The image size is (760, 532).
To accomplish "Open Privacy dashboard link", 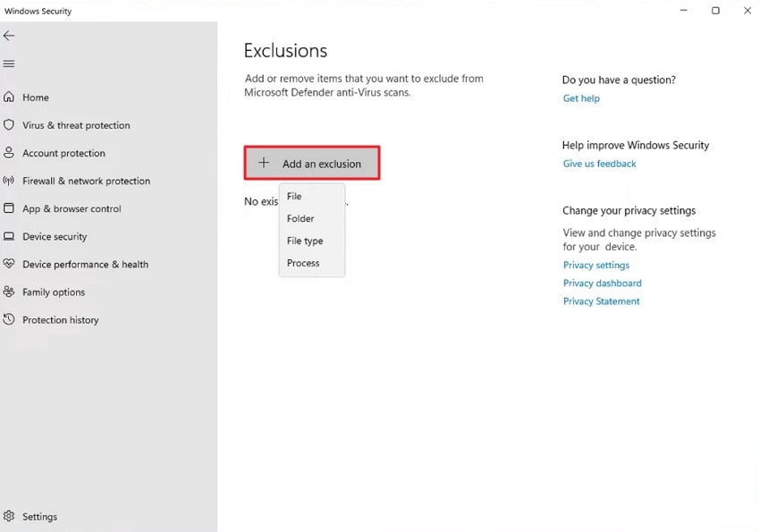I will point(602,283).
